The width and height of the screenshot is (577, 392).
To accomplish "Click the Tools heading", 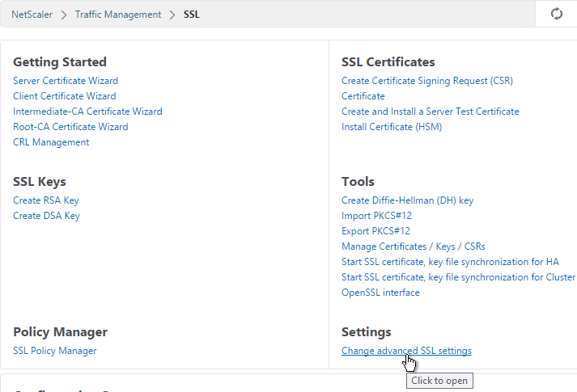I will click(x=358, y=182).
